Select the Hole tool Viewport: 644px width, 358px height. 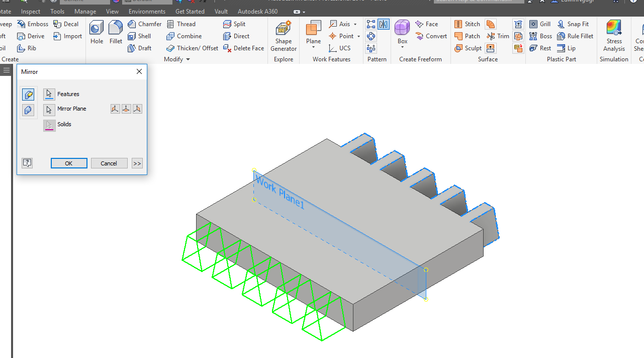(x=97, y=33)
